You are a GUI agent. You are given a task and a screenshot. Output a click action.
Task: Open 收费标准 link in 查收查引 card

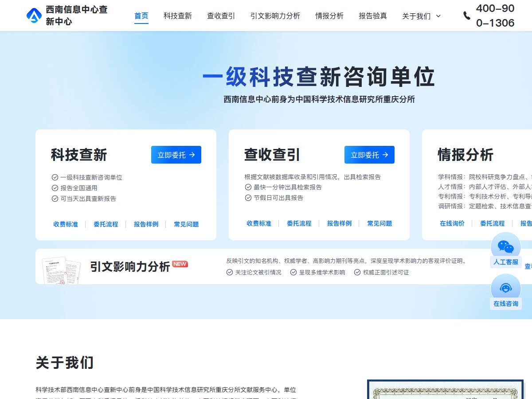(x=259, y=223)
